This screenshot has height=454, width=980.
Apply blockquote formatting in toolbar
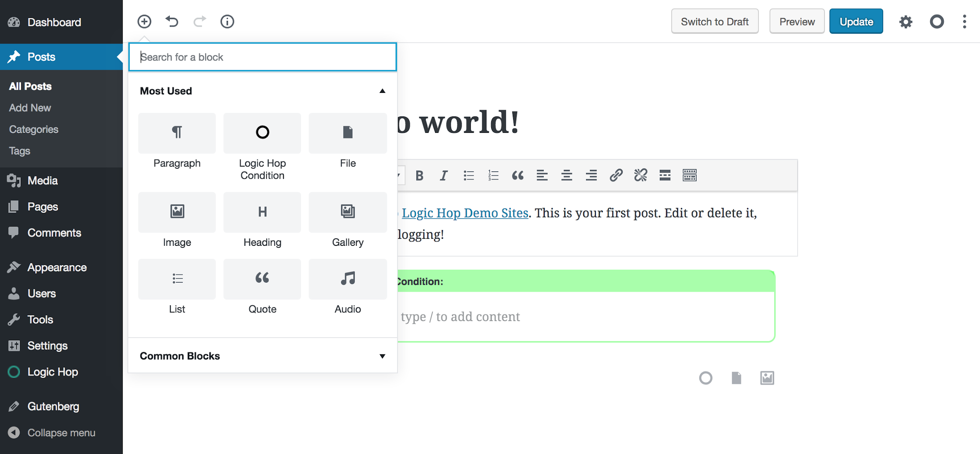point(517,175)
